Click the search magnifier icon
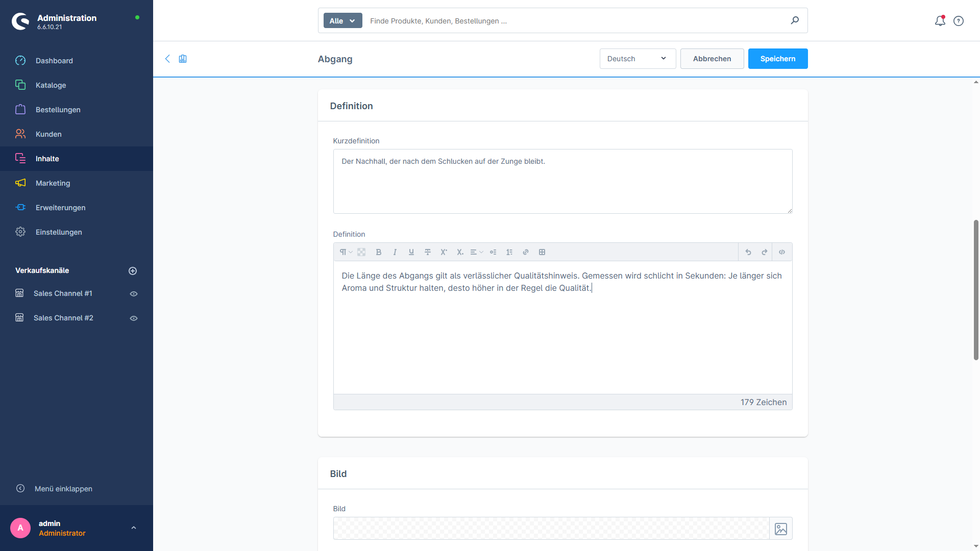Viewport: 980px width, 551px height. [x=795, y=20]
